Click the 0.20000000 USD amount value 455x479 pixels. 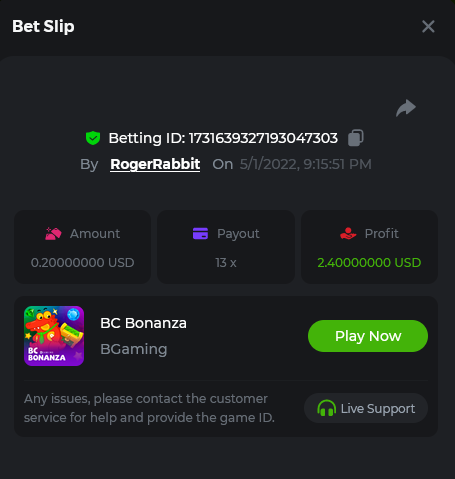pyautogui.click(x=82, y=263)
